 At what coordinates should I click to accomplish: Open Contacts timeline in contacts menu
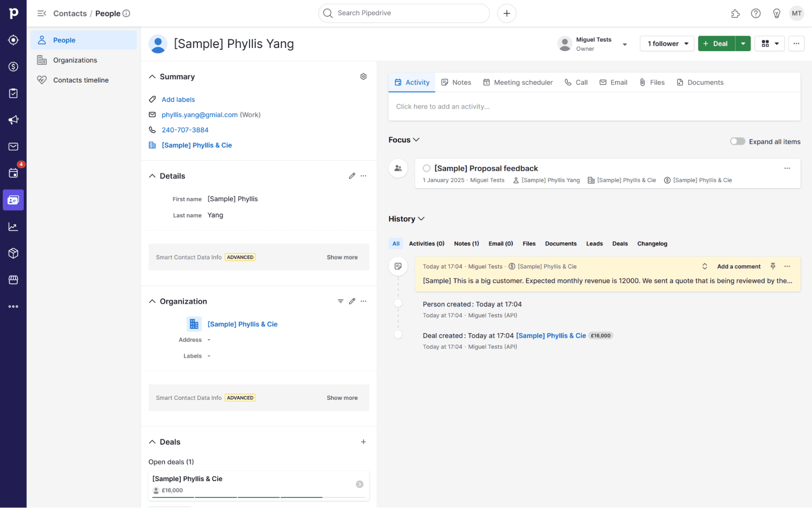[84, 80]
